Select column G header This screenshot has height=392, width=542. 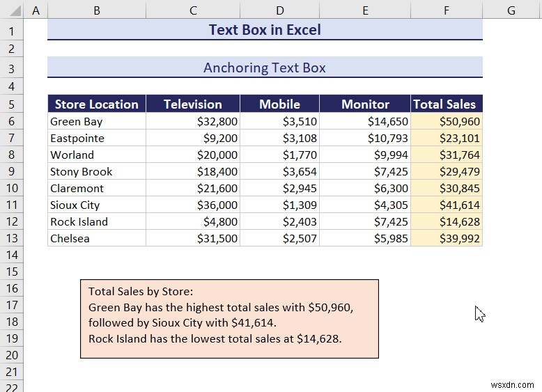(x=511, y=10)
